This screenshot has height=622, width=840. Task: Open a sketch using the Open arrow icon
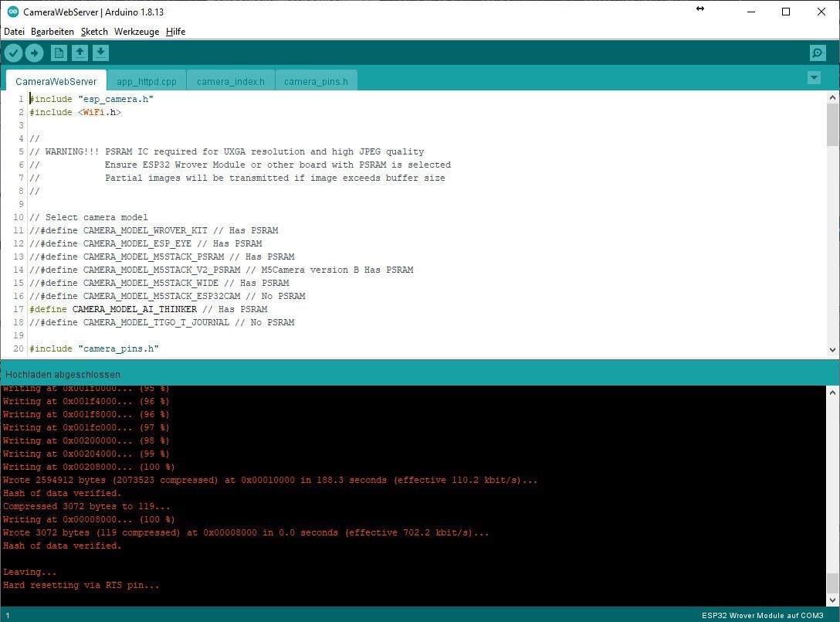[x=80, y=53]
